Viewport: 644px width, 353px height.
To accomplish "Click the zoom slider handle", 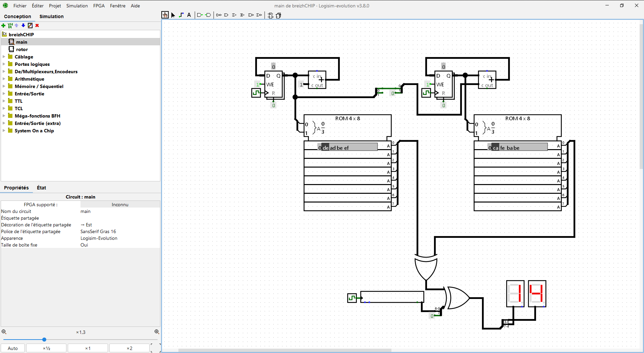I will pos(44,340).
